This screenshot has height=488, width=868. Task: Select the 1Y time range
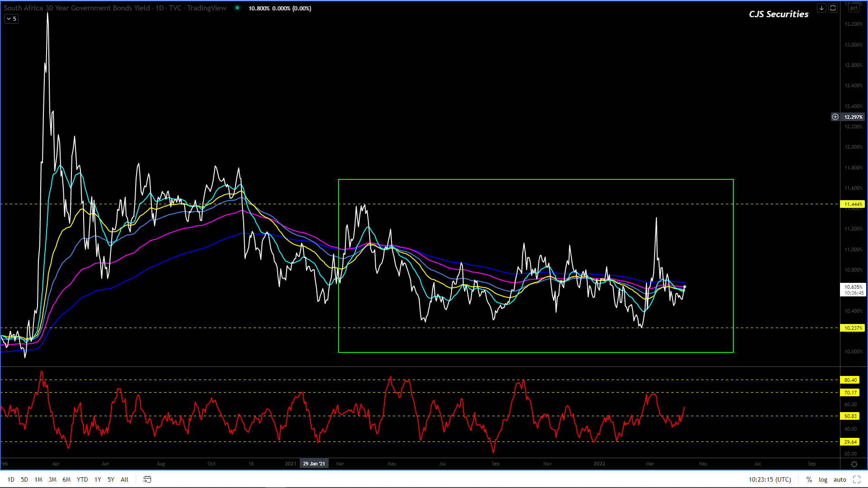point(98,479)
